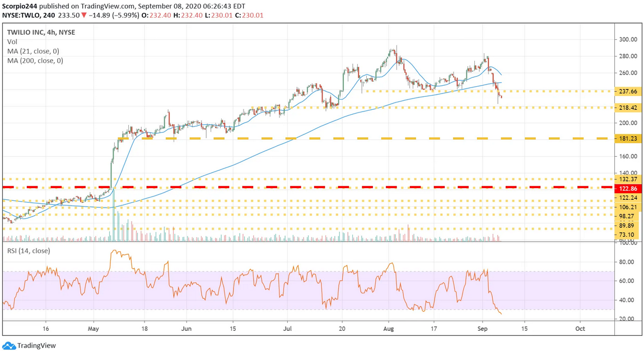
Task: Click the Jul date axis label
Action: pyautogui.click(x=287, y=329)
